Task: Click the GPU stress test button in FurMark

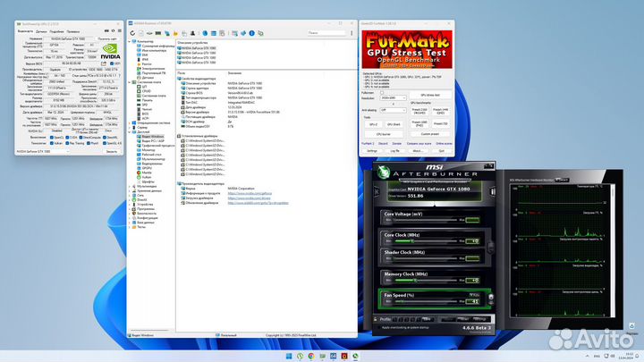Action: click(430, 95)
